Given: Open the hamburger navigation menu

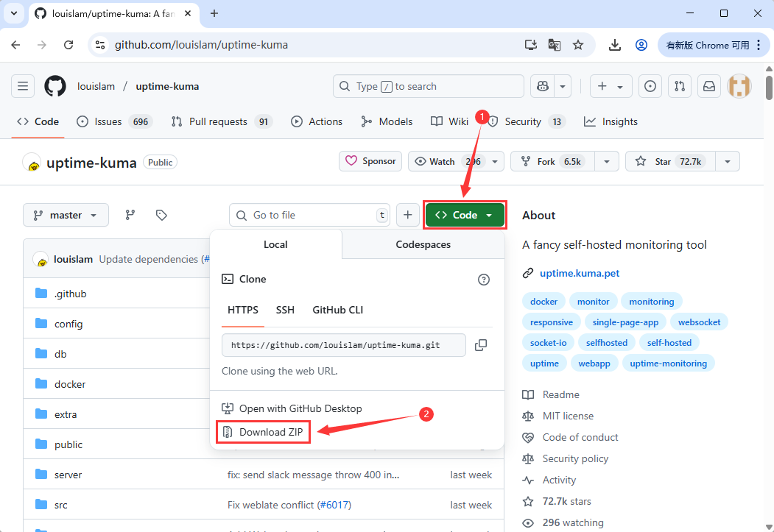Looking at the screenshot, I should tap(23, 86).
